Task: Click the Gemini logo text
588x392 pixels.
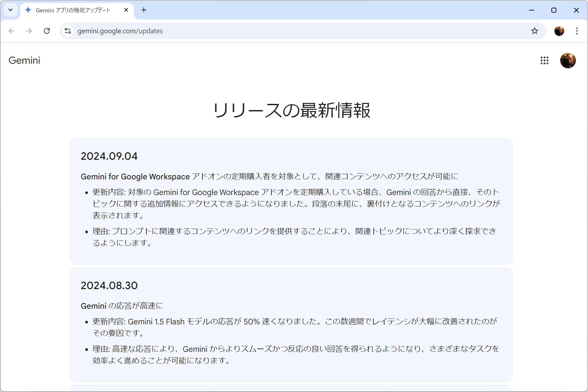Action: coord(24,60)
